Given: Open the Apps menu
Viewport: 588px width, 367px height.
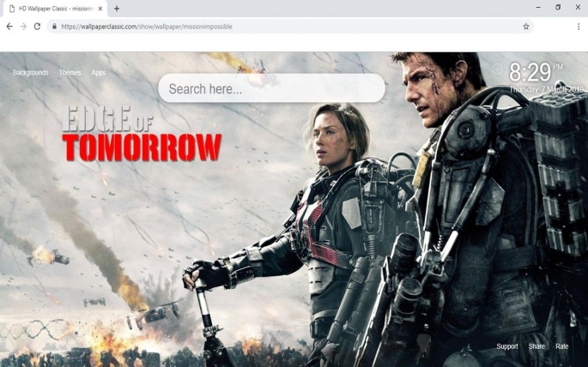Looking at the screenshot, I should point(99,73).
